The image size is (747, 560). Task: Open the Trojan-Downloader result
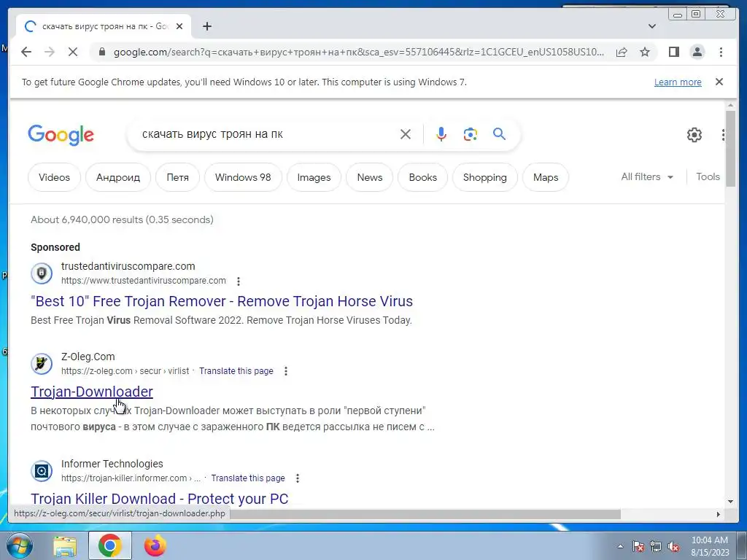[x=92, y=392]
